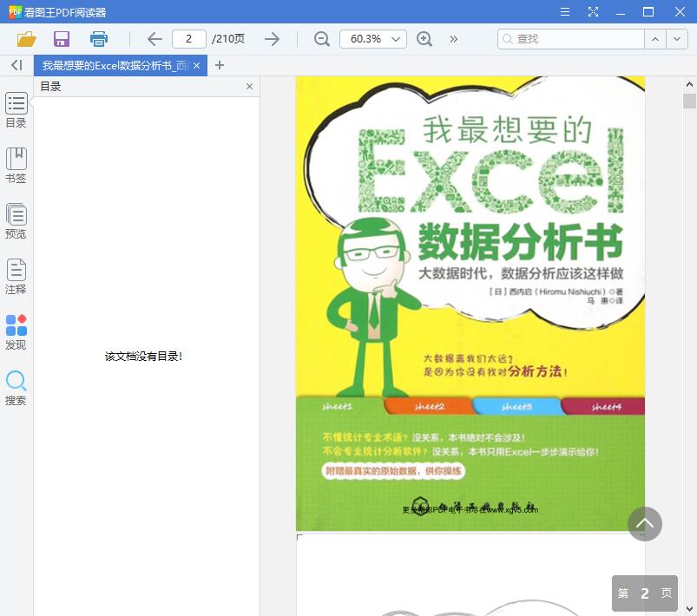The height and width of the screenshot is (616, 697).
Task: Click the page number input field
Action: pyautogui.click(x=189, y=39)
